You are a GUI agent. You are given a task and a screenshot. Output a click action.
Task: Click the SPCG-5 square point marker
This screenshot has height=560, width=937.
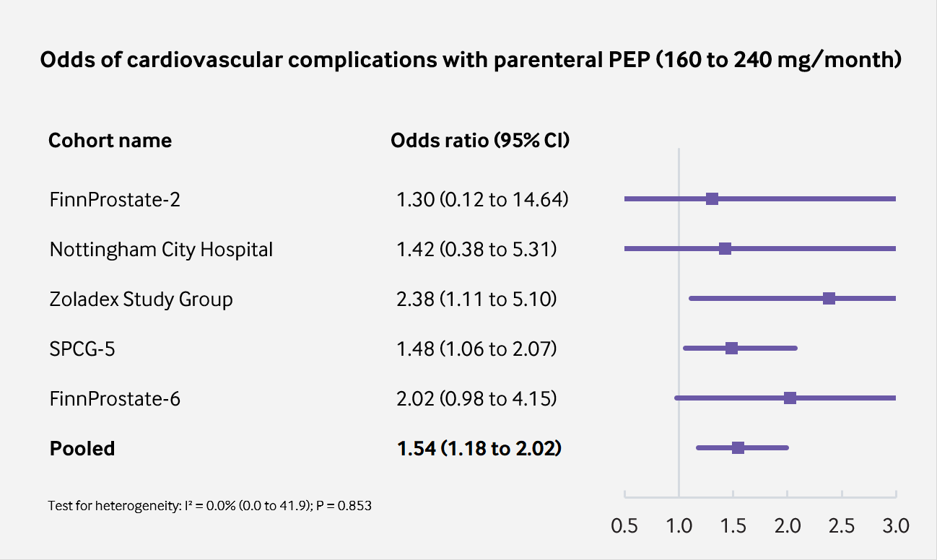[x=731, y=349]
